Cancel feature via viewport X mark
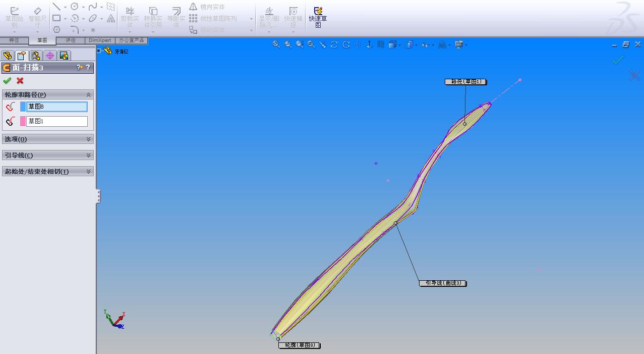644x354 pixels. click(634, 76)
